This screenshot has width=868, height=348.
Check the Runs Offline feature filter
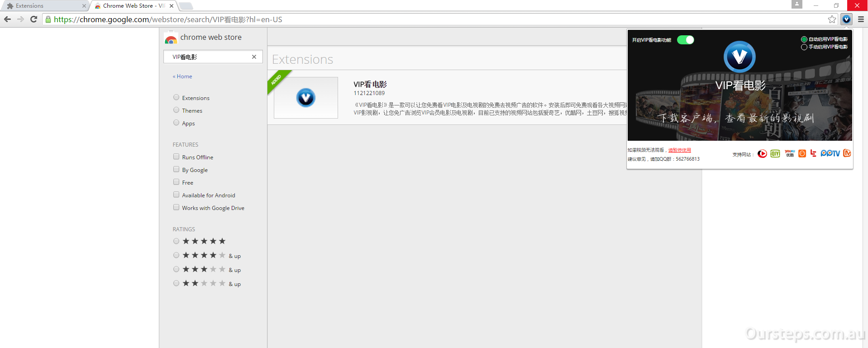coord(176,157)
